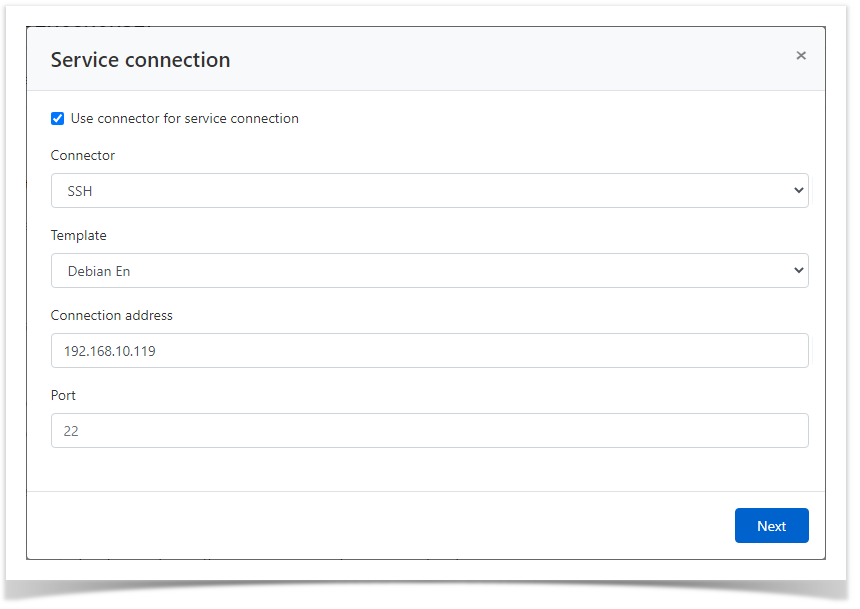Close the Service connection dialog
Image resolution: width=860 pixels, height=609 pixels.
801,56
